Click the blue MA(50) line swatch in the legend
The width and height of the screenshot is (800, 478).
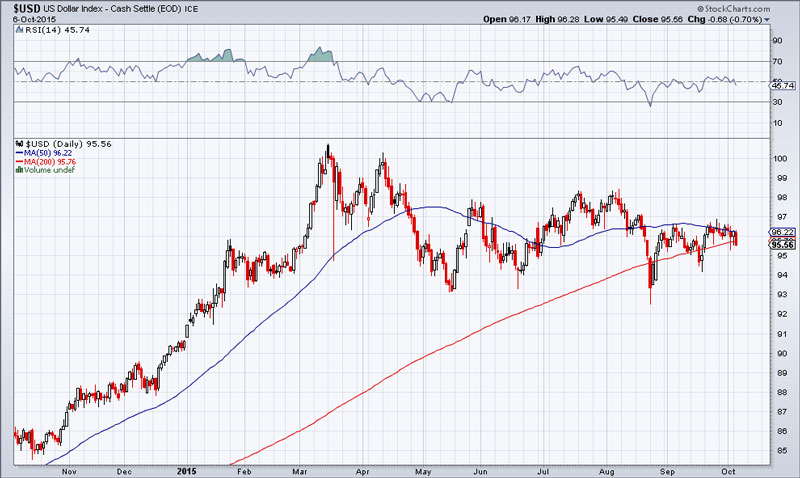tap(19, 153)
